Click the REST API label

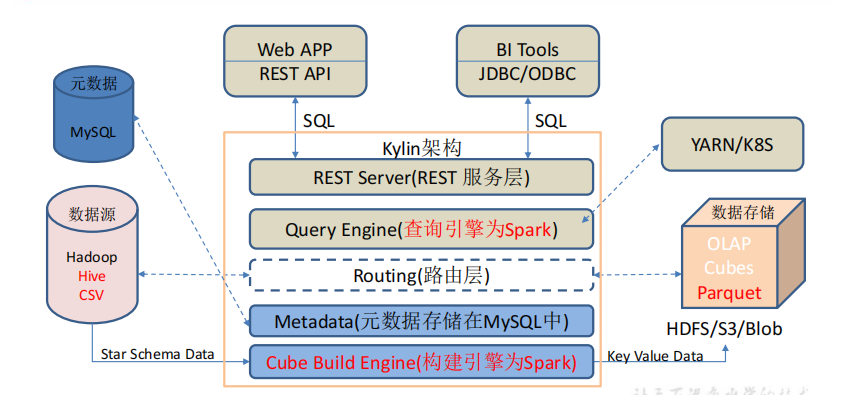pos(295,74)
